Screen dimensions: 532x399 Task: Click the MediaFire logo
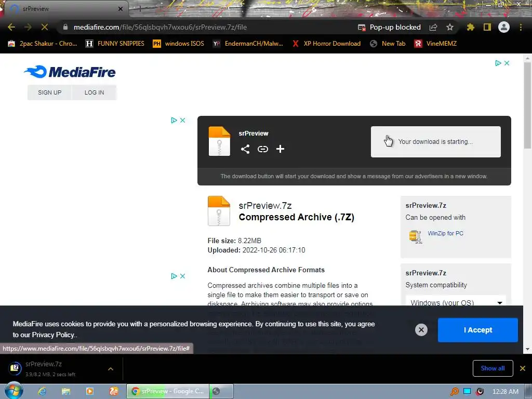click(x=70, y=72)
